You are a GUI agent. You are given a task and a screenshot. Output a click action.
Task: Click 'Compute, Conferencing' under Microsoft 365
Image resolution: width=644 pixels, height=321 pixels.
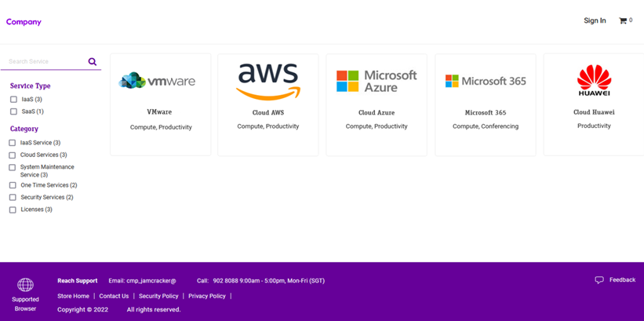point(486,126)
